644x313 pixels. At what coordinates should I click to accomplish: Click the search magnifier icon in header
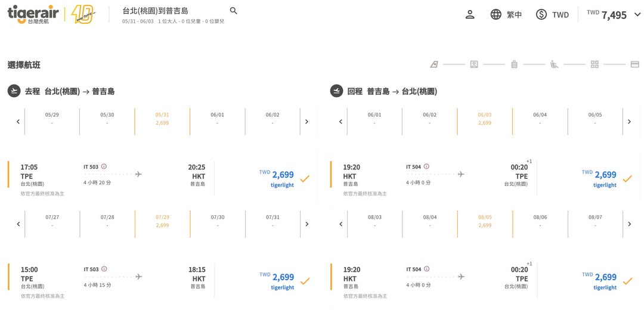pos(233,11)
